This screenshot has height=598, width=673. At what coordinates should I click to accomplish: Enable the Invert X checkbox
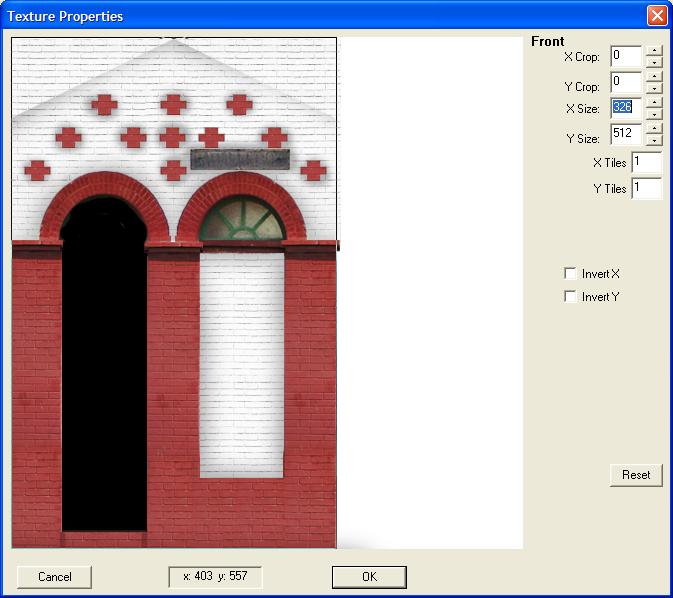coord(570,273)
